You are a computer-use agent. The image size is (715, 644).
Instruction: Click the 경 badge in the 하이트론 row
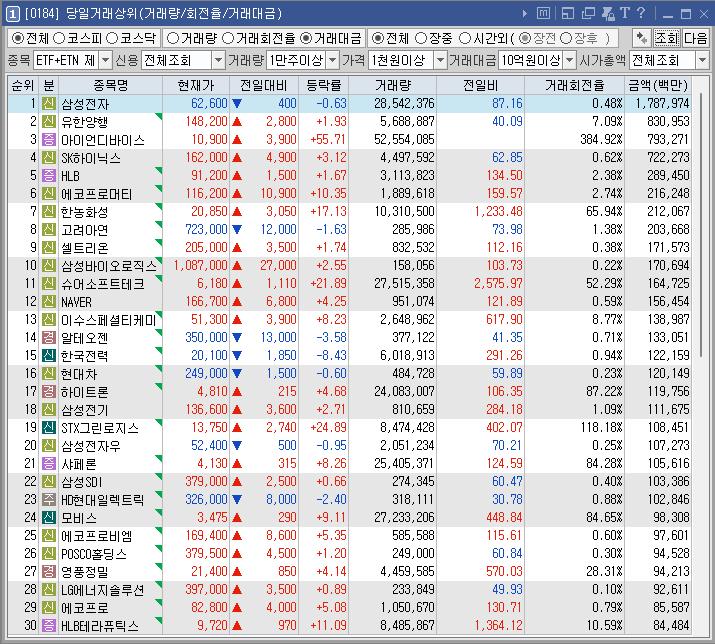(49, 392)
